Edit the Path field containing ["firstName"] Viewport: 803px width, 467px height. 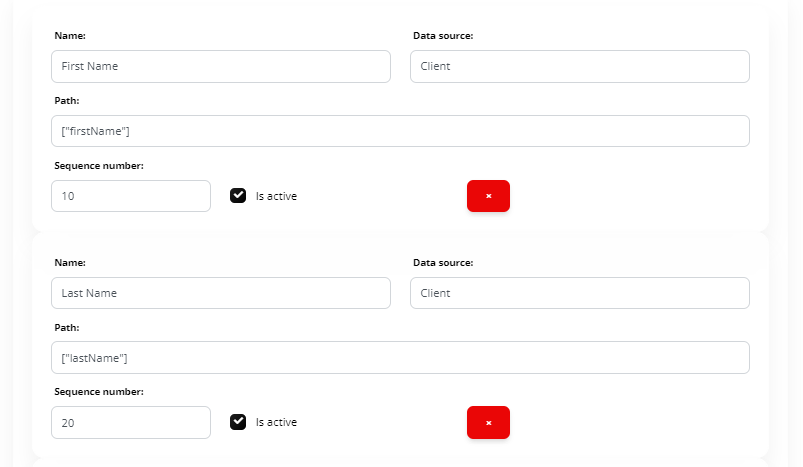[400, 131]
